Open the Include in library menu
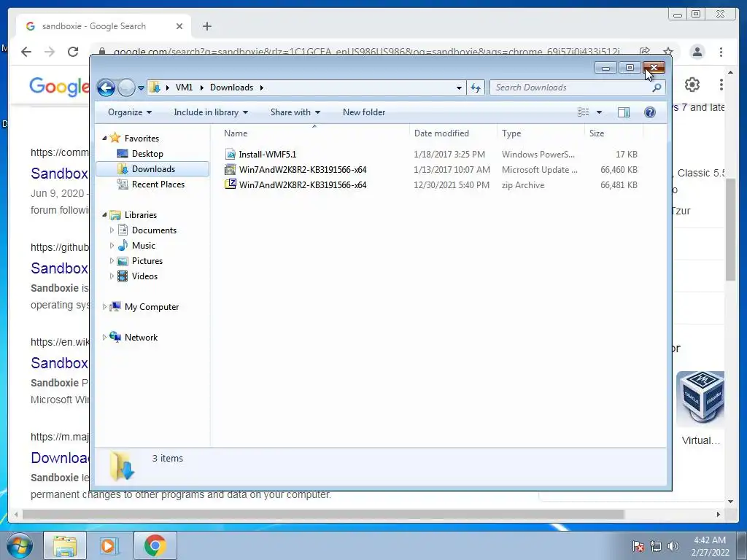 [211, 112]
